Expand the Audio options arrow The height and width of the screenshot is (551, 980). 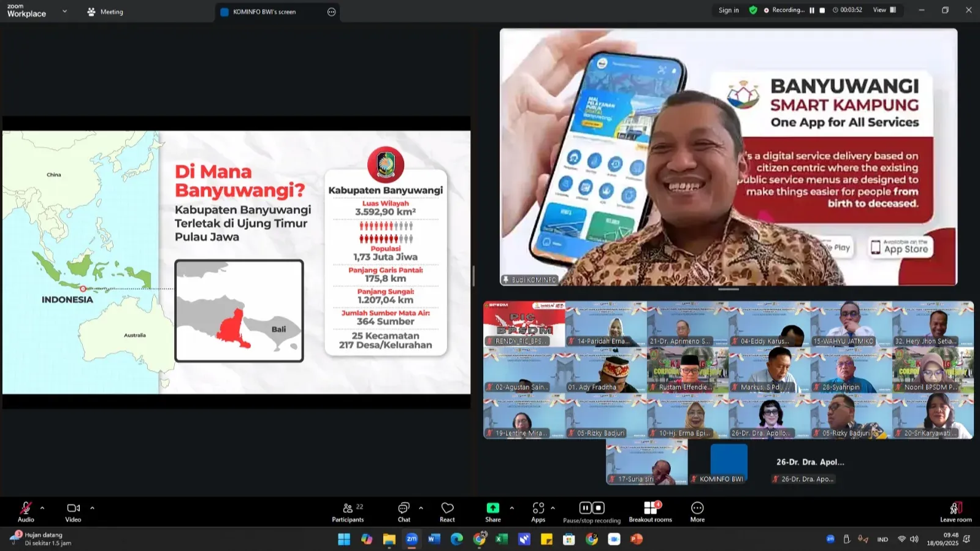[x=42, y=508]
